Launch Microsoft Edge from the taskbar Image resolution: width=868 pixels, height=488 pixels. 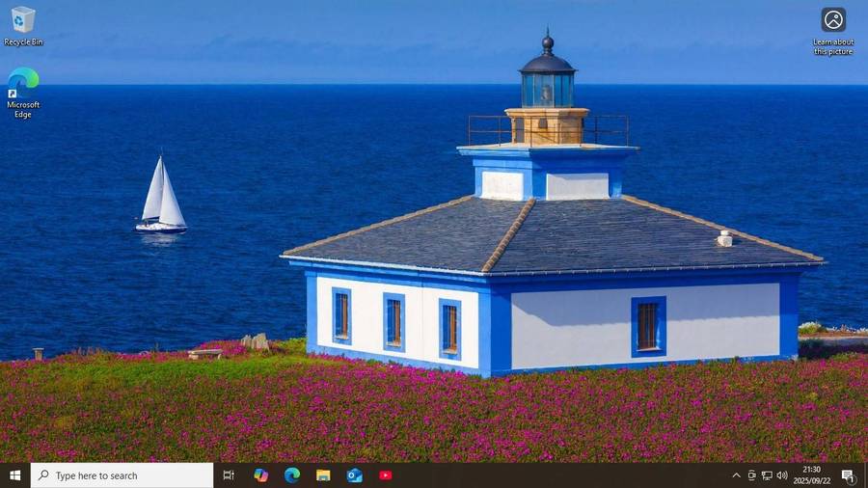tap(292, 475)
